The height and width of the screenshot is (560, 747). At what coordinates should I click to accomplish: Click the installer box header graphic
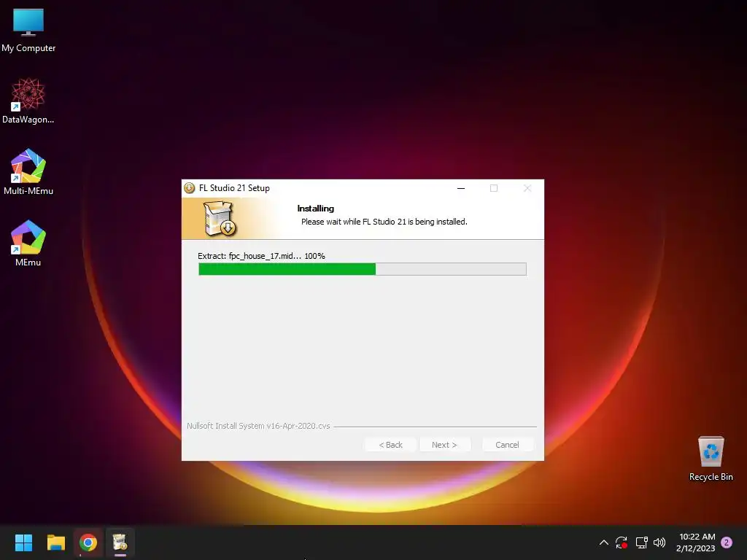point(220,219)
